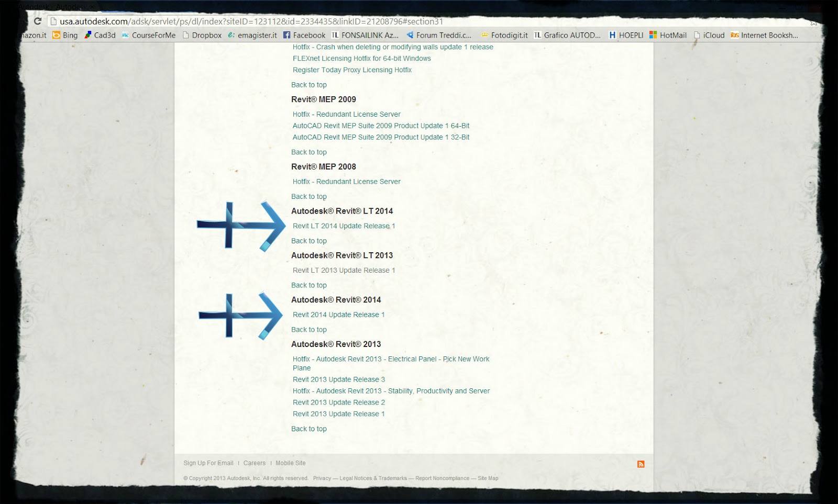Image resolution: width=838 pixels, height=504 pixels.
Task: Click Back to top under Revit MEP 2009
Action: pyautogui.click(x=308, y=152)
